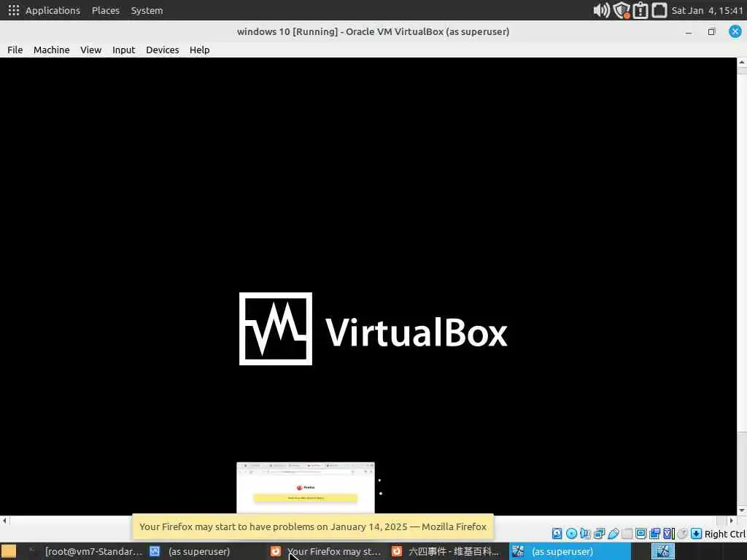The image size is (747, 560).
Task: Click the optical drive status icon
Action: (571, 533)
